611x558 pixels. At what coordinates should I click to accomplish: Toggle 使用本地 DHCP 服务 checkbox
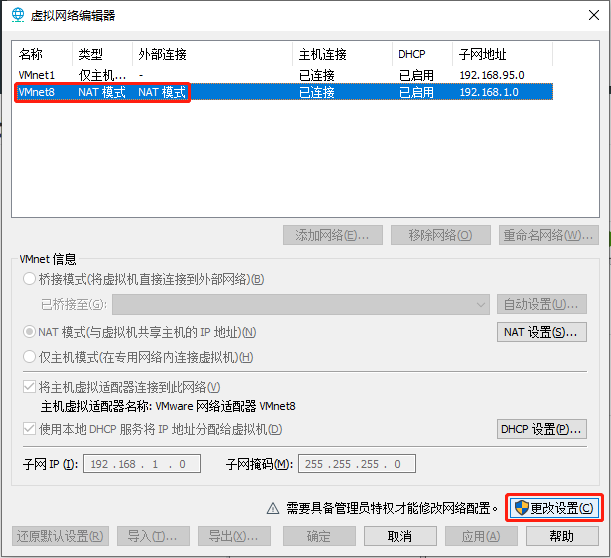tap(30, 429)
